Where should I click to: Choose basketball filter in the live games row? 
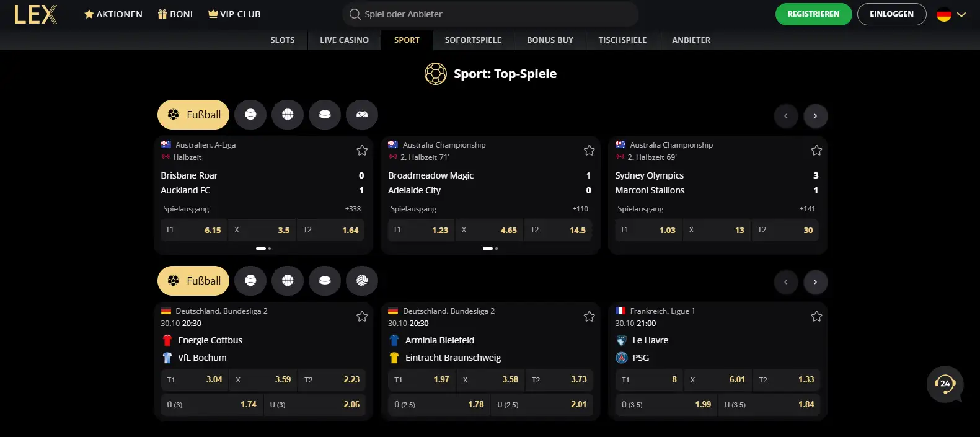pyautogui.click(x=288, y=115)
